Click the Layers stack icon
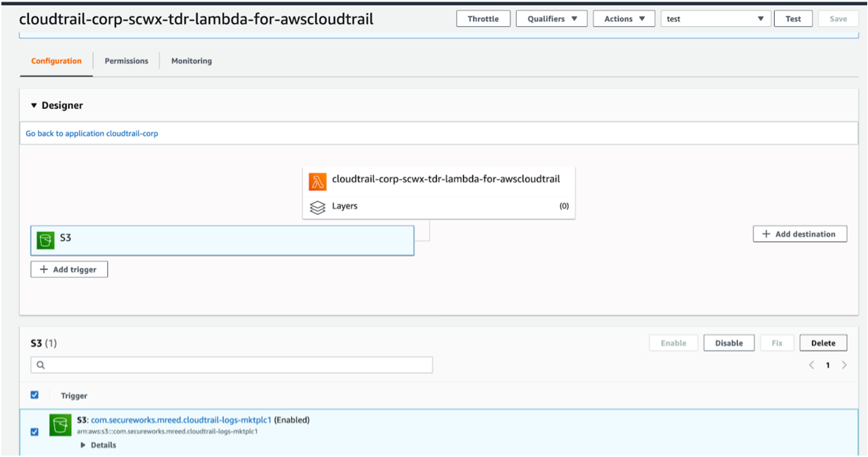This screenshot has width=868, height=457. pyautogui.click(x=317, y=207)
